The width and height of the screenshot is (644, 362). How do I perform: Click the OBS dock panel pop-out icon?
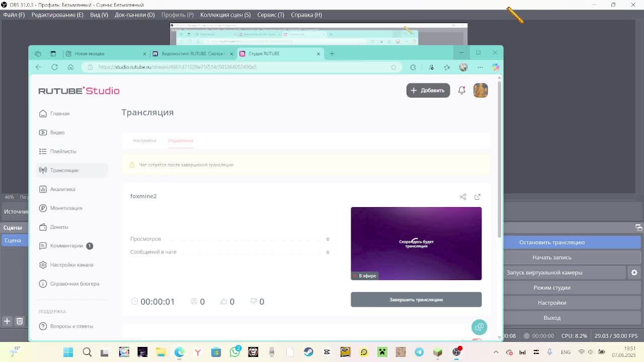point(638,227)
